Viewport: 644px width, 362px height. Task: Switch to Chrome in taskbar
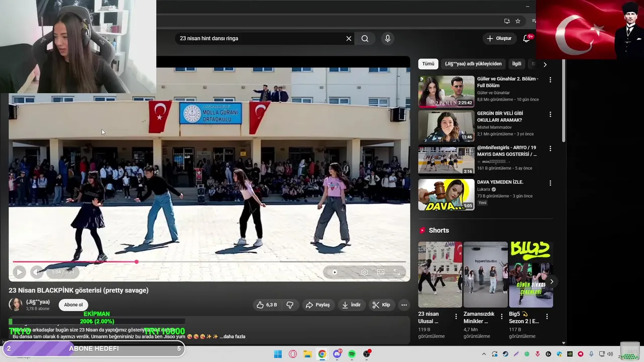click(x=322, y=354)
